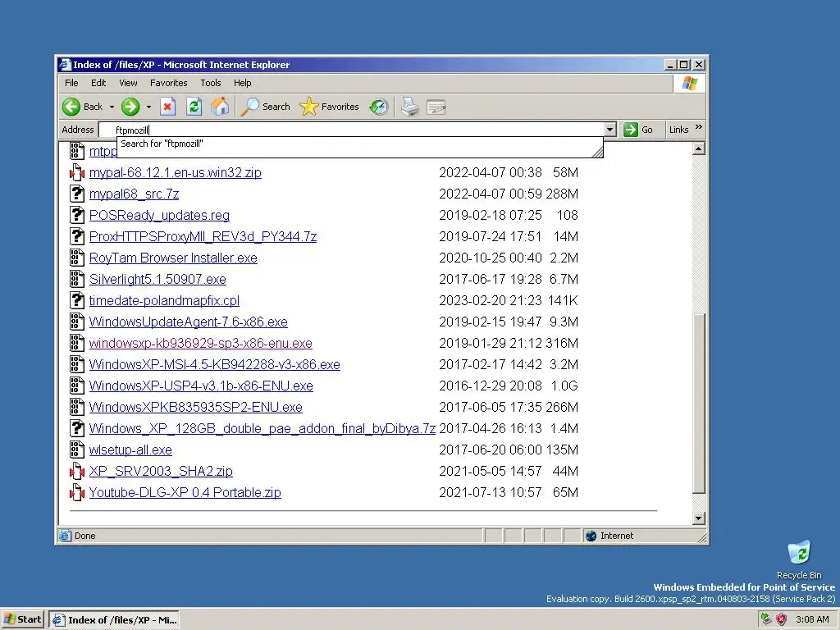Download RoyTam Browser Installer.exe
The image size is (840, 630).
(173, 258)
